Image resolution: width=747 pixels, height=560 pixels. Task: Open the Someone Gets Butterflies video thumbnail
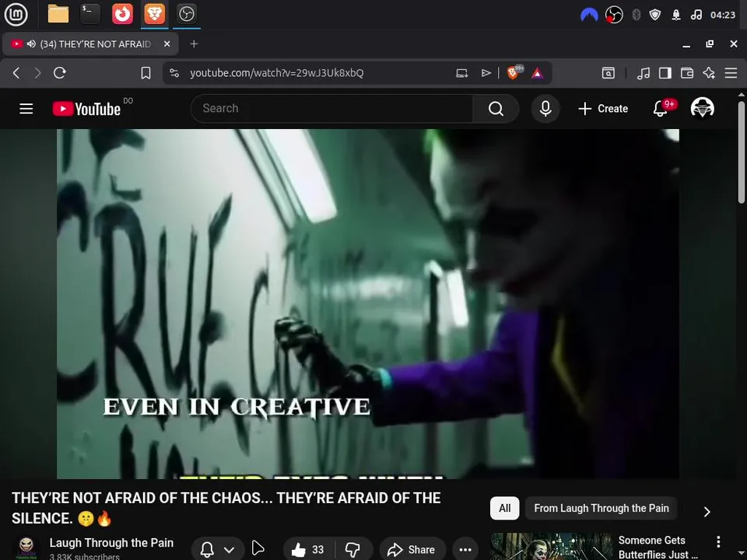pyautogui.click(x=552, y=547)
